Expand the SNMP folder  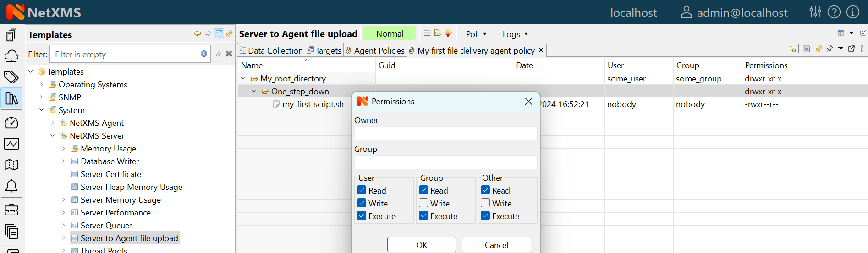point(42,97)
